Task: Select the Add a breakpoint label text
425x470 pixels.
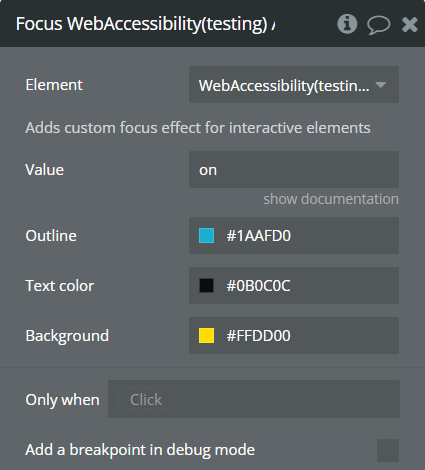Action: pyautogui.click(x=140, y=450)
